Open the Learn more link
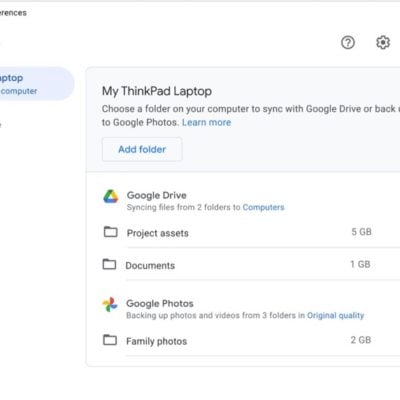 [207, 122]
